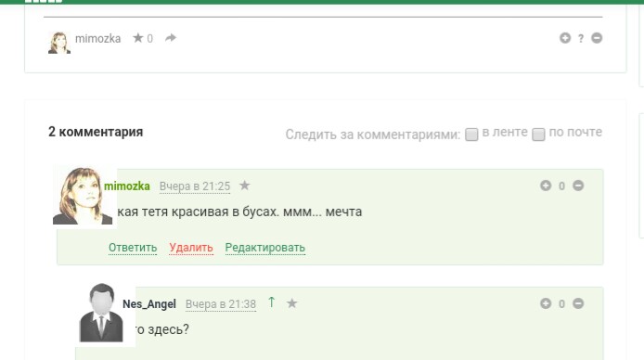This screenshot has height=360, width=644.
Task: Upvote Nes_Angel's comment with the plus icon
Action: [546, 303]
